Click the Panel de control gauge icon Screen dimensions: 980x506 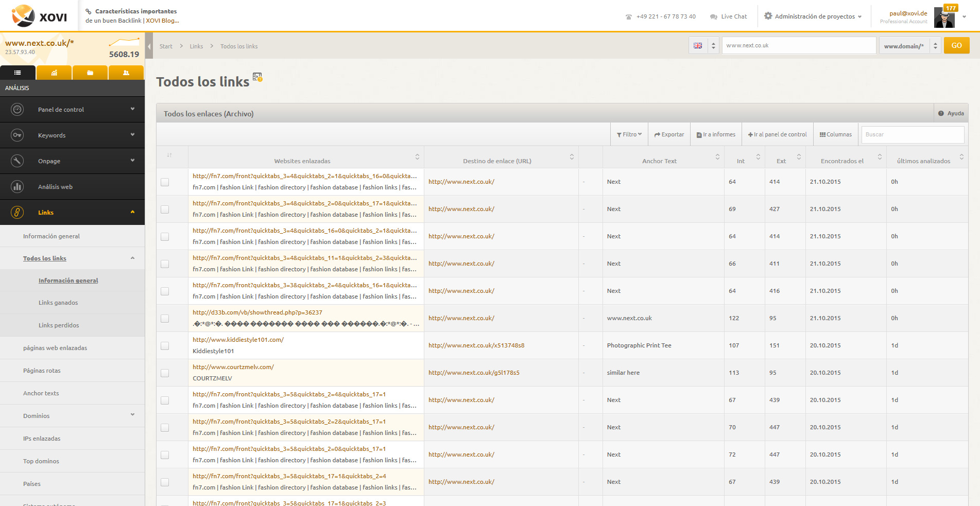pyautogui.click(x=18, y=109)
